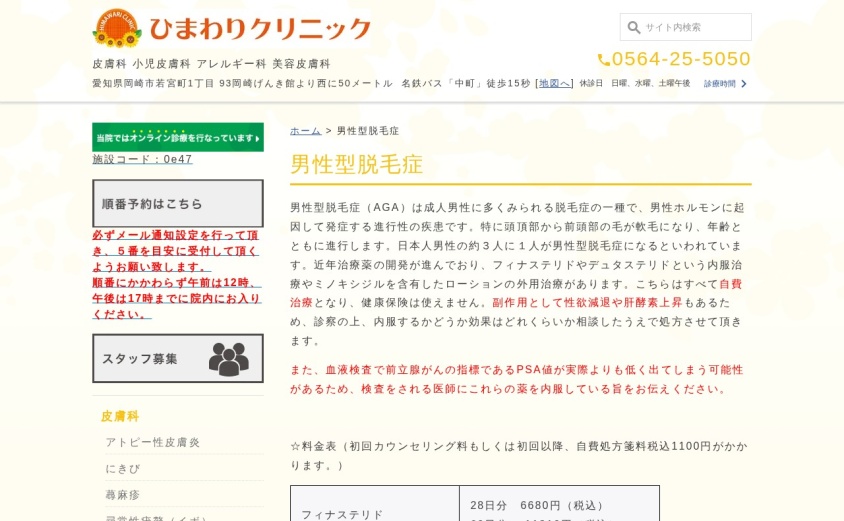Click the ☆料金表 paragraph

(x=519, y=456)
